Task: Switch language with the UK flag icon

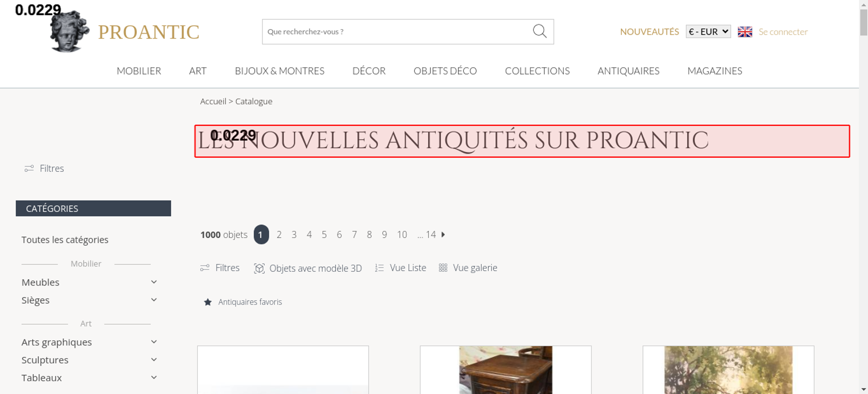Action: pyautogui.click(x=745, y=32)
